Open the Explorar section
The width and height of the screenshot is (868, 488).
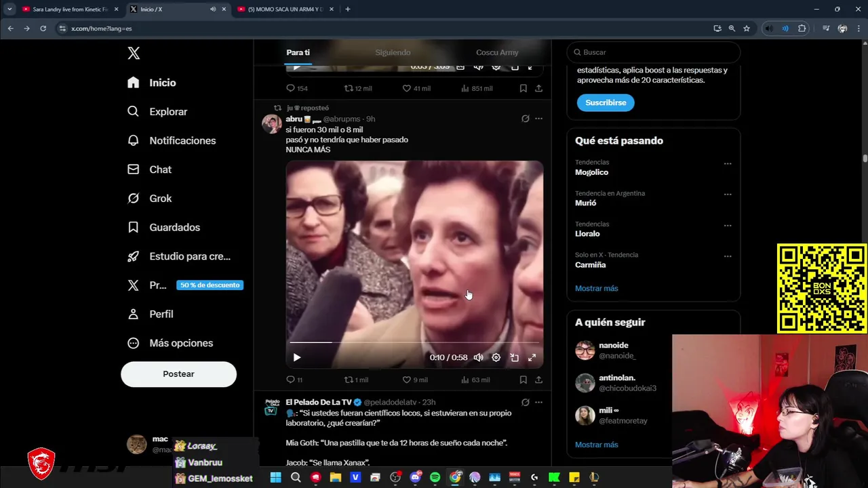(x=157, y=112)
